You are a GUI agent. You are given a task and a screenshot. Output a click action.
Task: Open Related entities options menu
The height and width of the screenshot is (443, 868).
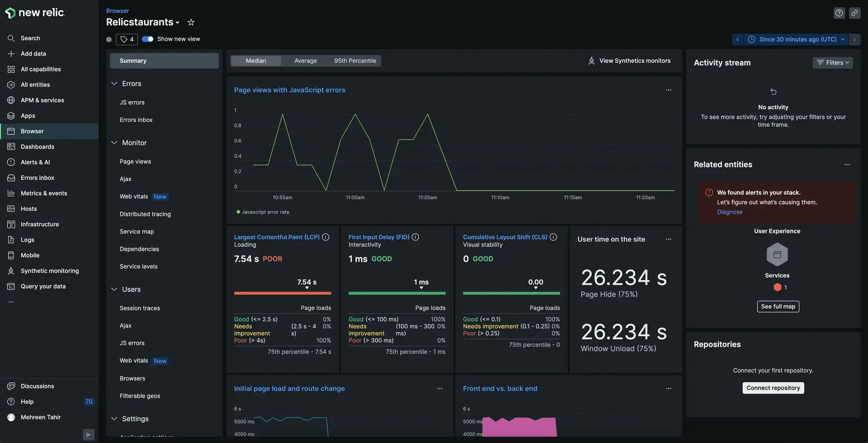[847, 165]
